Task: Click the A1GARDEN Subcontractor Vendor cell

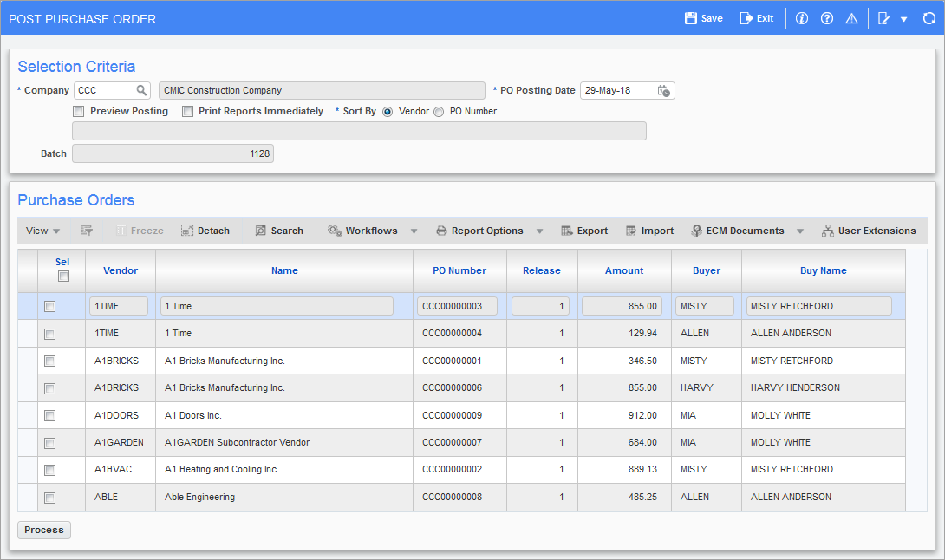Action: 284,442
